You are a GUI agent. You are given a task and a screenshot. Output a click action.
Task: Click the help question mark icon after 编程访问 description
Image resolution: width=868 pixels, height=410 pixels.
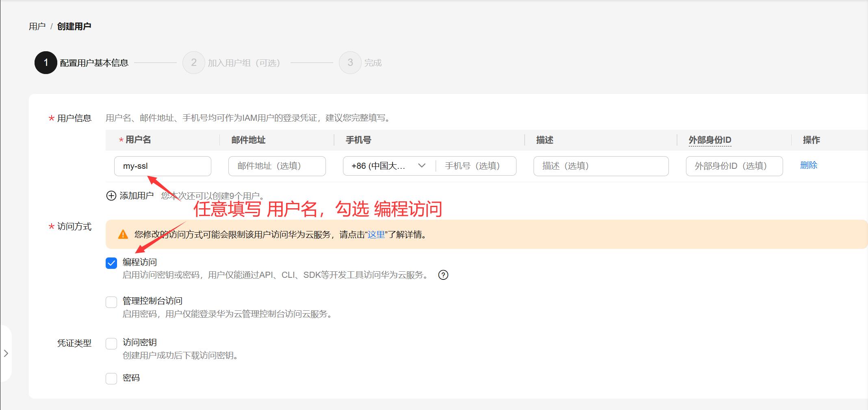pyautogui.click(x=443, y=275)
